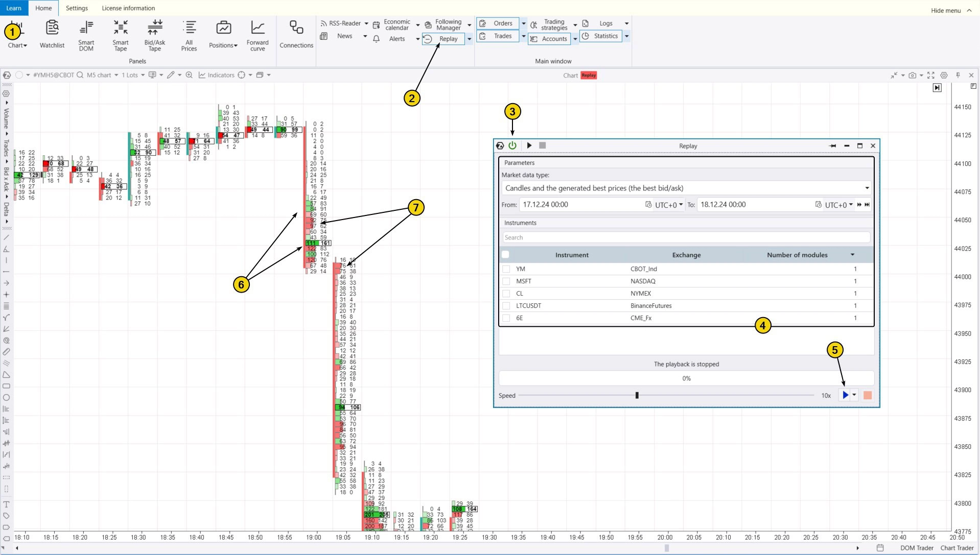Tick the checkbox for the 6E instrument

tap(506, 318)
